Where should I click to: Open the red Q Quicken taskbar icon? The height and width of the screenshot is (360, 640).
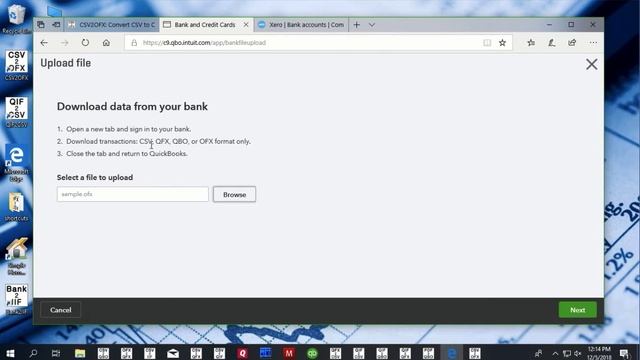(242, 353)
